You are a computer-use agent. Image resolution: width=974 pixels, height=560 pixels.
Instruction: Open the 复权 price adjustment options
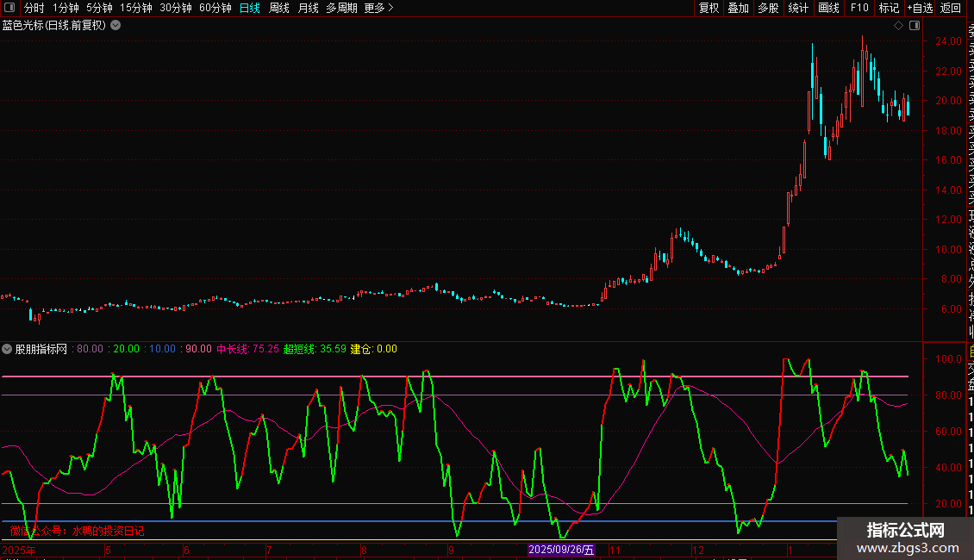click(x=709, y=8)
